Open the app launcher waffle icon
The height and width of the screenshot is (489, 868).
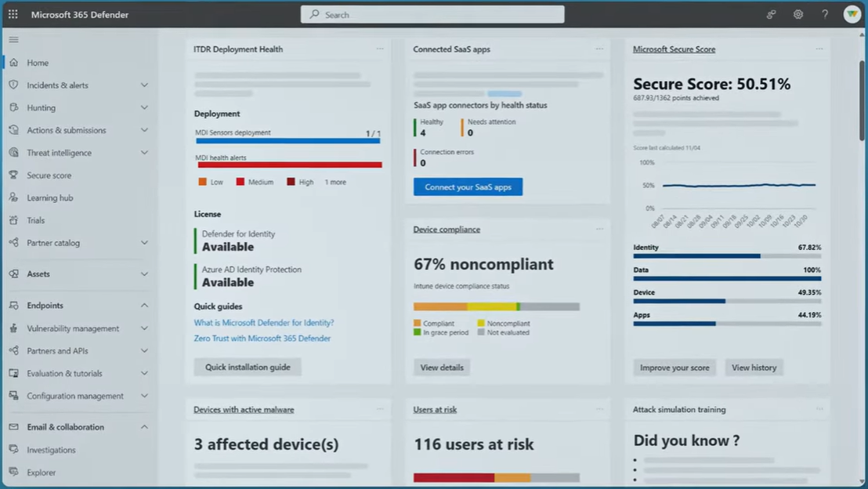[x=13, y=14]
